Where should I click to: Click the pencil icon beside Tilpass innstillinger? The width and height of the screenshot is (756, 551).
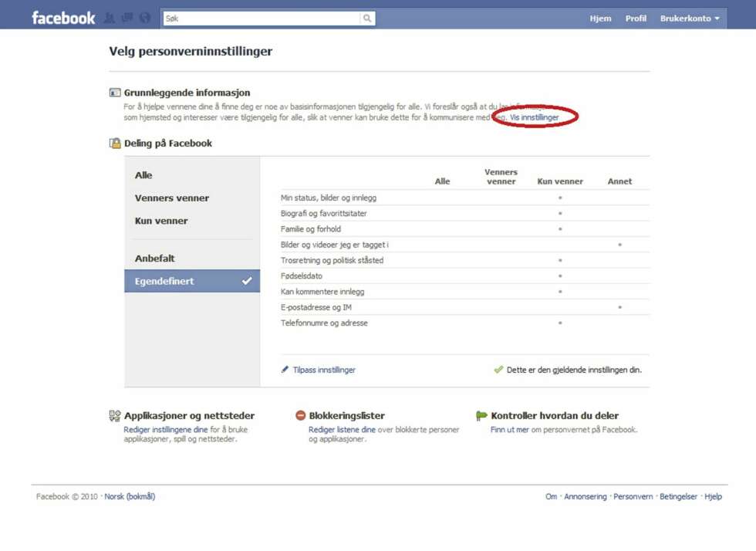[x=285, y=370]
